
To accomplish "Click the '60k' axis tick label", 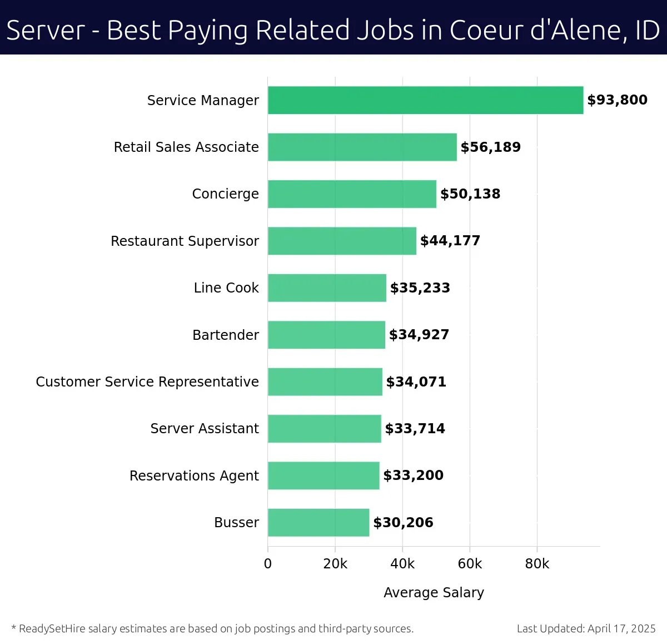I will [470, 564].
